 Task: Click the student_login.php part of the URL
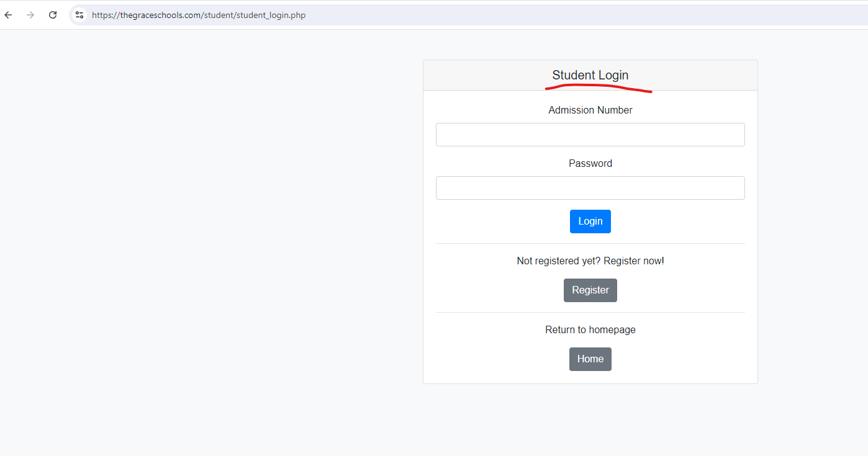[x=270, y=15]
